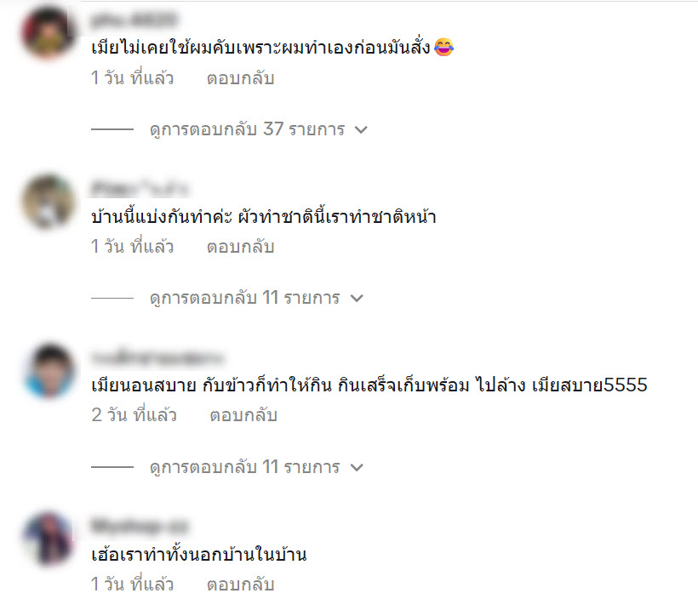
Task: Open avatar of เมียนอนสบาย commenter
Action: (x=49, y=370)
